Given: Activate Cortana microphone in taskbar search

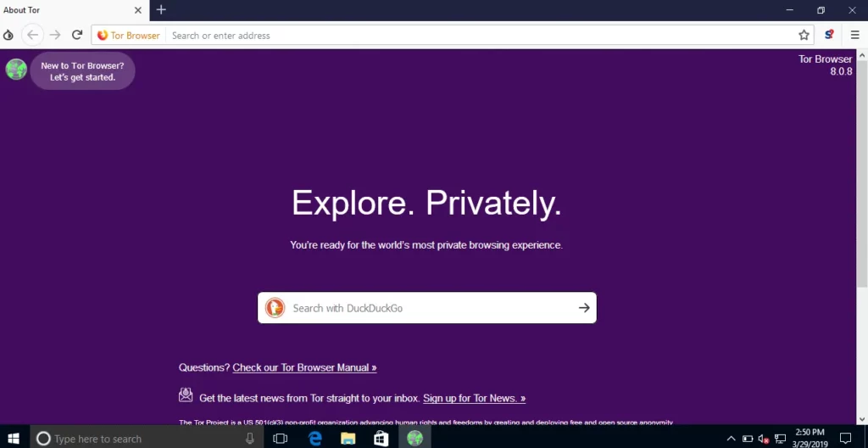Looking at the screenshot, I should click(x=250, y=439).
